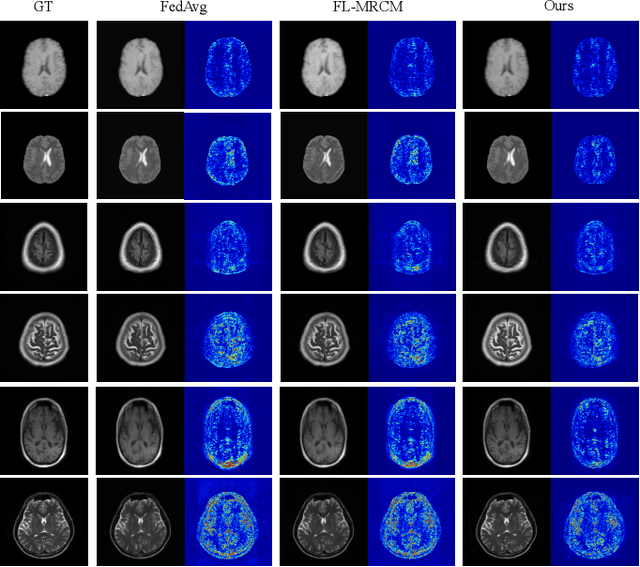Click the FedAvg column header label
Viewport: 640px width, 567px height.
click(183, 10)
